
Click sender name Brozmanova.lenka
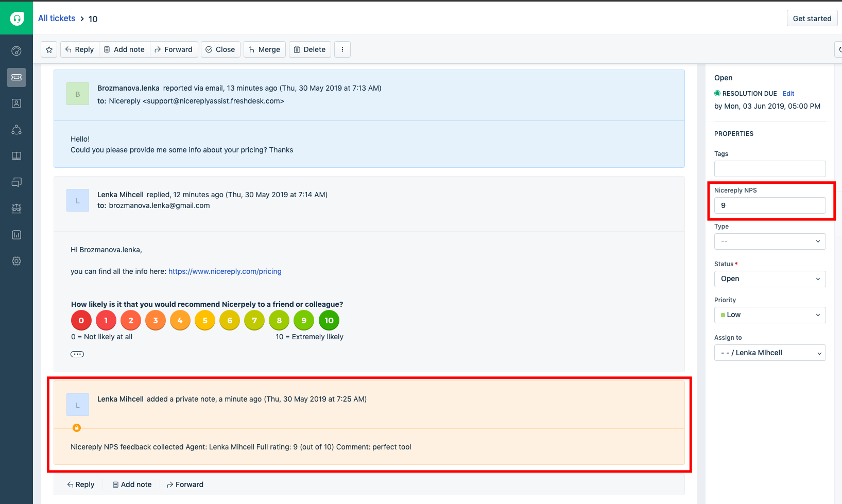click(x=128, y=88)
